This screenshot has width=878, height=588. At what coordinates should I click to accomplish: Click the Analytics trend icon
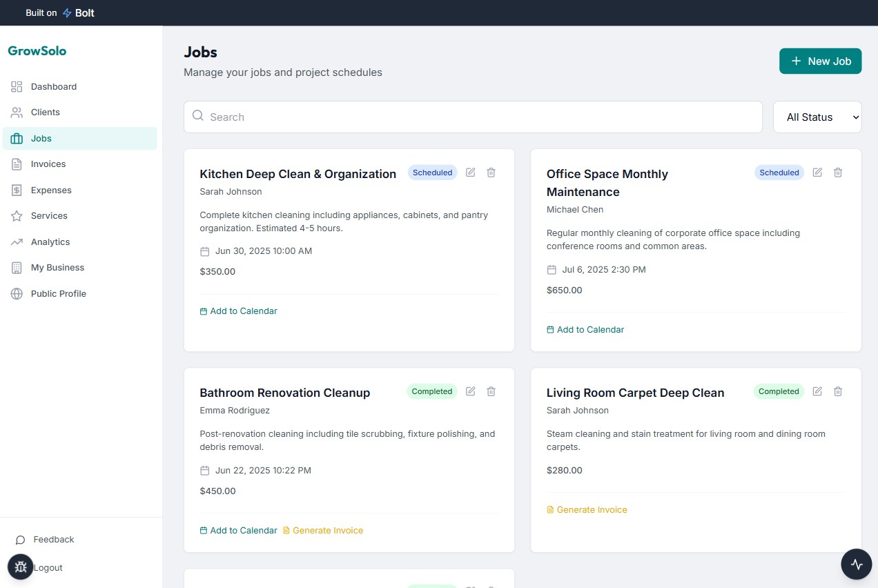(17, 242)
